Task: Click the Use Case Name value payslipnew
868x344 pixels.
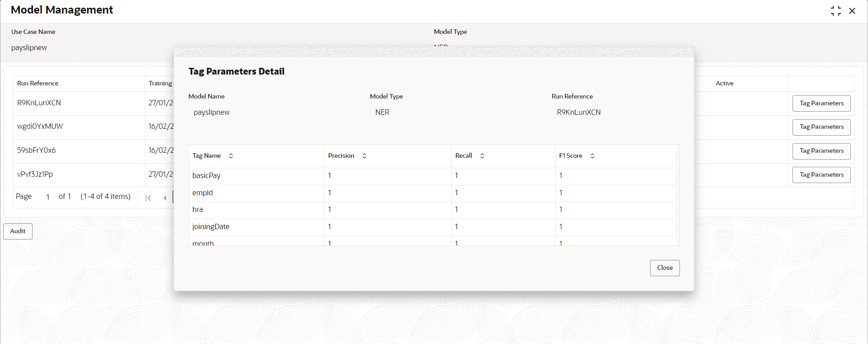Action: pos(29,48)
